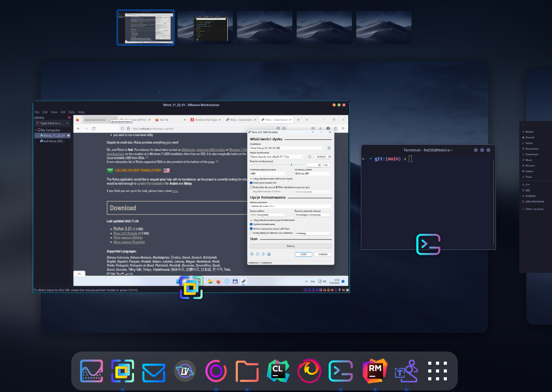
Task: Switch to second workspace thumbnail
Action: (205, 28)
